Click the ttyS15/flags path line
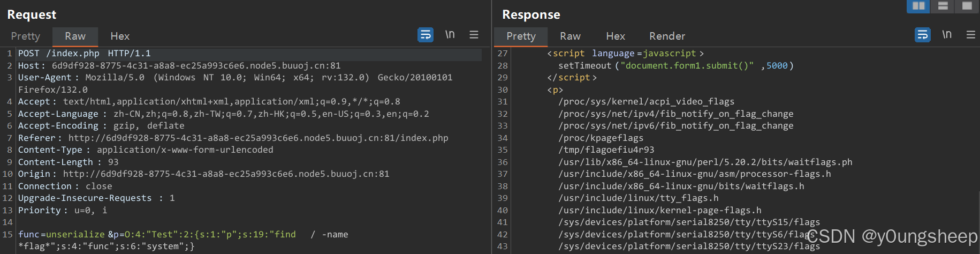Viewport: 980px width, 254px height. [x=689, y=222]
